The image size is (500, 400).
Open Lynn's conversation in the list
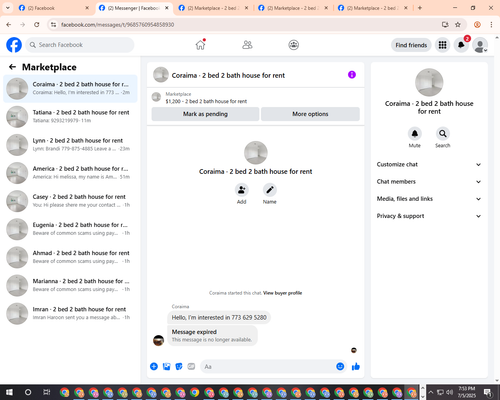[70, 144]
